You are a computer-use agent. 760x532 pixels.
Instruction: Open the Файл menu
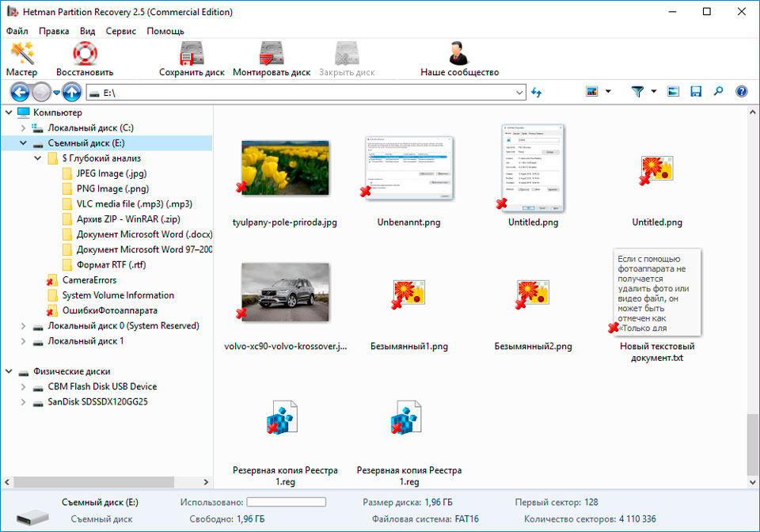pyautogui.click(x=17, y=31)
